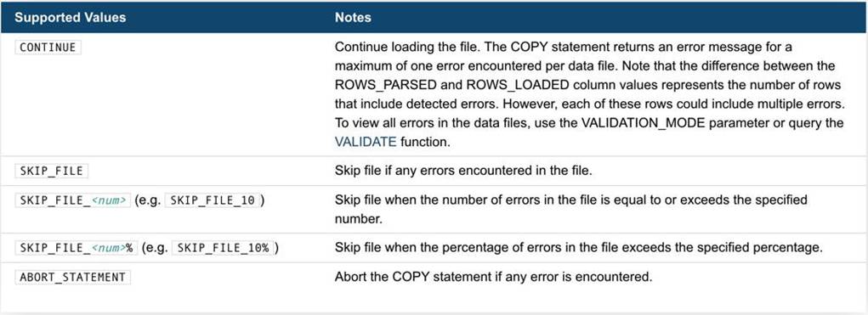Select the CONTINUE code value
Viewport: 868px width, 315px height.
coord(48,47)
